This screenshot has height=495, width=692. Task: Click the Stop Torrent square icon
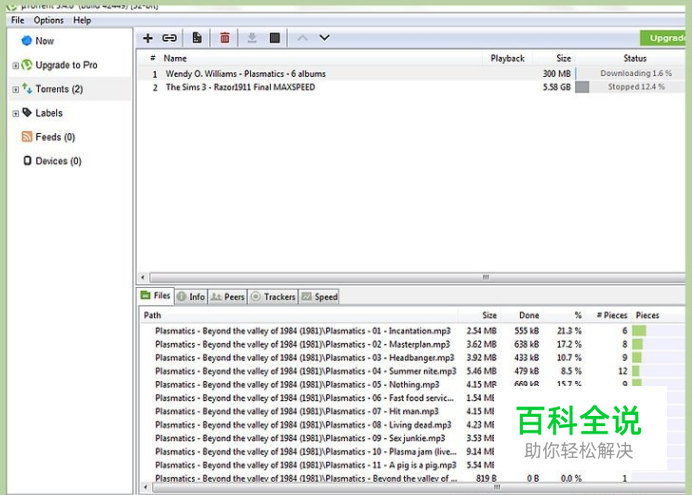(275, 38)
